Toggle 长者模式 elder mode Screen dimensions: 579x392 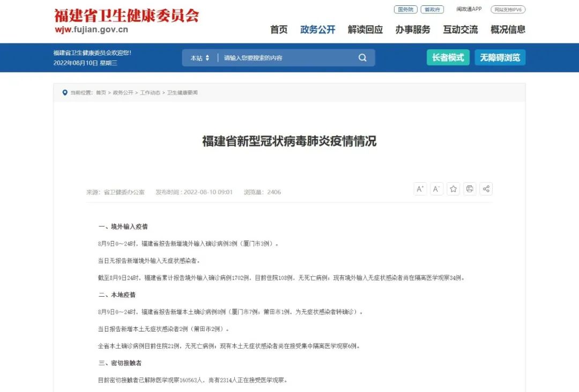(448, 58)
